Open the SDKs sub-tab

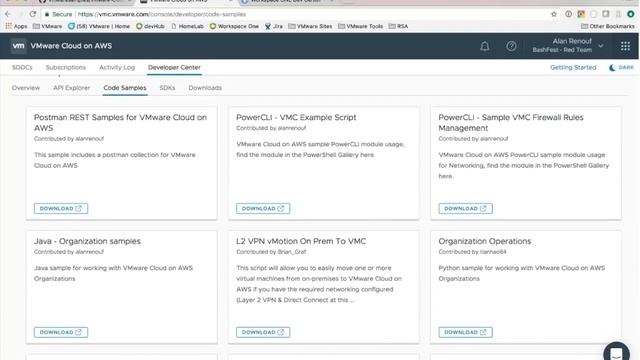(x=167, y=88)
